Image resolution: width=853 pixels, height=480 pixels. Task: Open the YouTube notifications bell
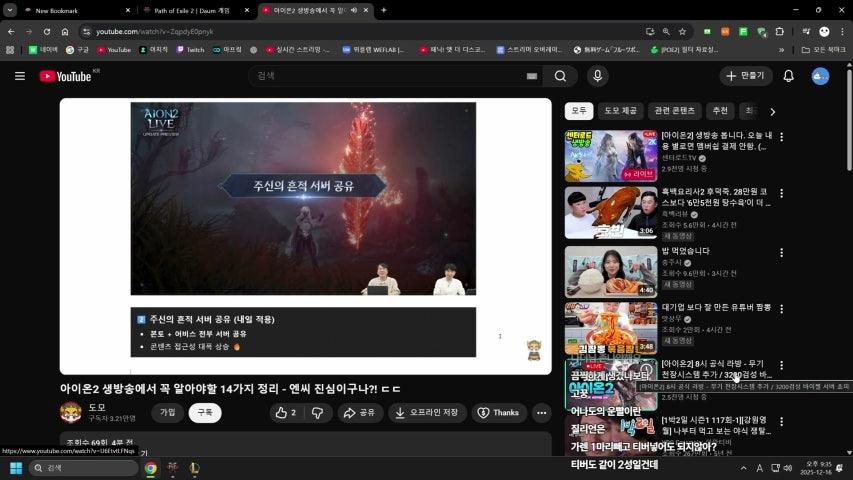(788, 76)
